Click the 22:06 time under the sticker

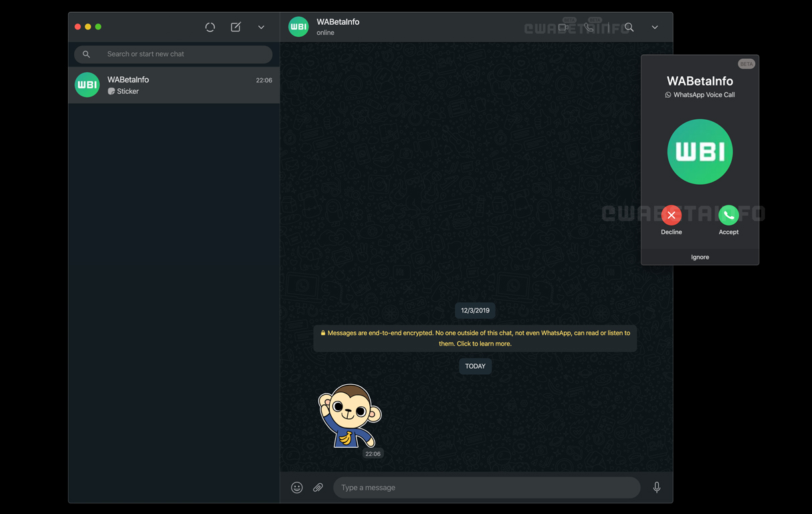coord(373,454)
